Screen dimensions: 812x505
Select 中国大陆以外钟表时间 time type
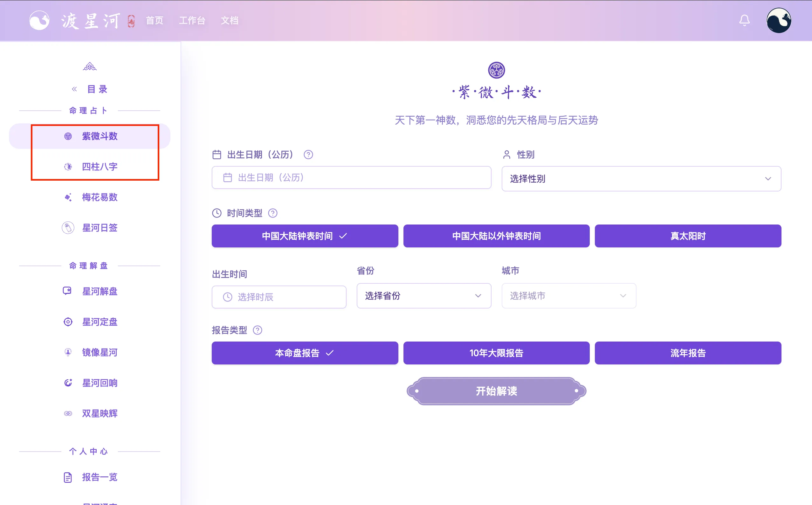pos(496,236)
